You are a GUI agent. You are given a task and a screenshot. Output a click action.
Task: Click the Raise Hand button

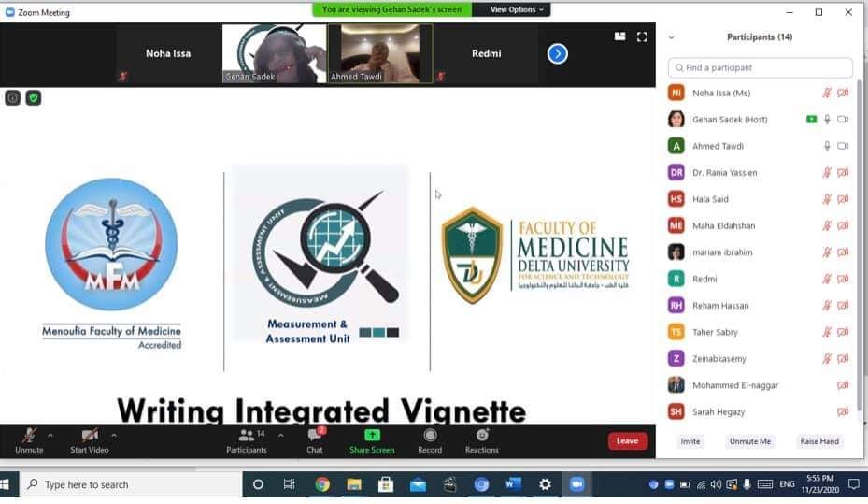819,441
